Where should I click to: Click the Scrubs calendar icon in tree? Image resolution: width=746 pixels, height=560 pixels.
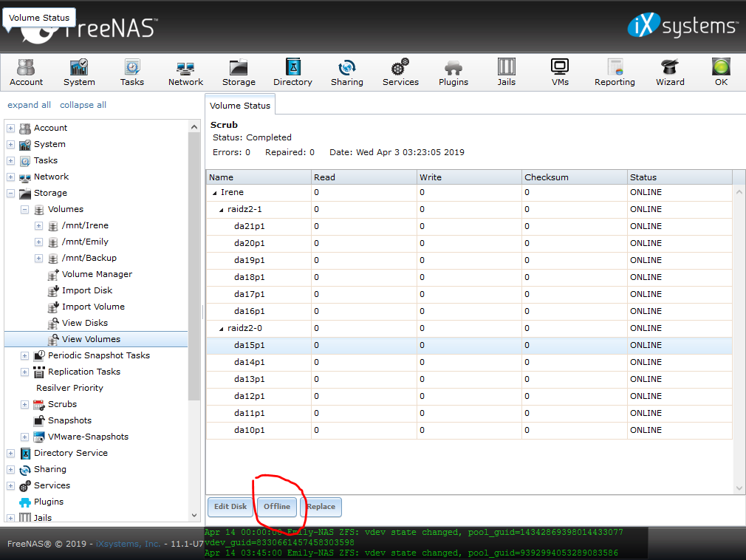(39, 404)
